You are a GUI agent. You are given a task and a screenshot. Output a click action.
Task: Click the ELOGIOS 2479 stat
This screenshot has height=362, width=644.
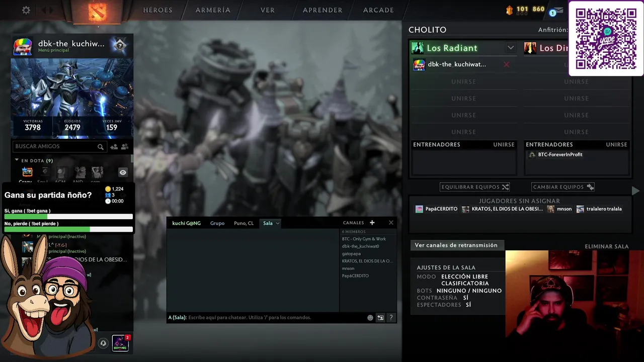click(72, 125)
